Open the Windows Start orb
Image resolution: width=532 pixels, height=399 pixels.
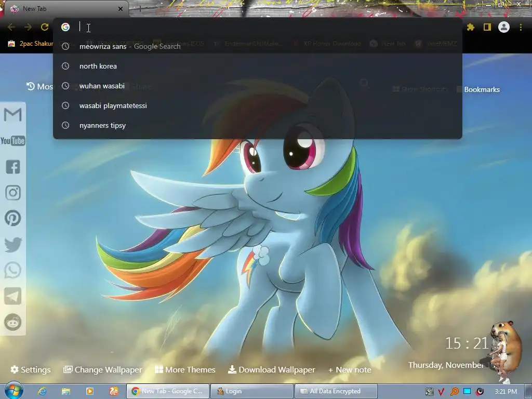click(x=13, y=391)
